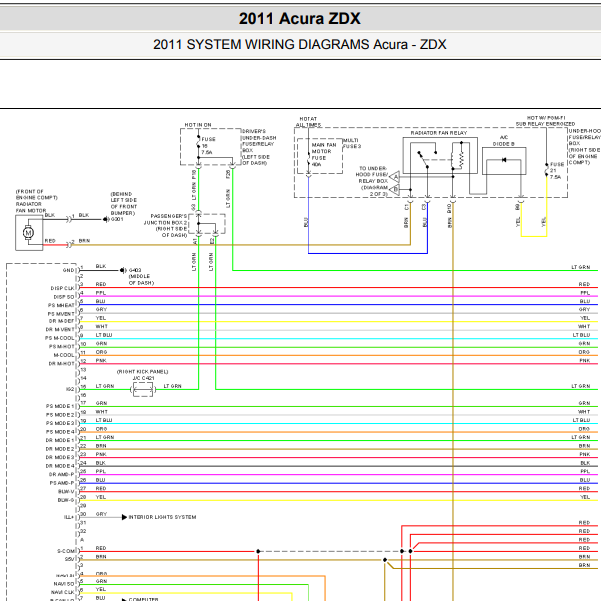Click the 'PS MODE 4' pin label

pyautogui.click(x=60, y=432)
